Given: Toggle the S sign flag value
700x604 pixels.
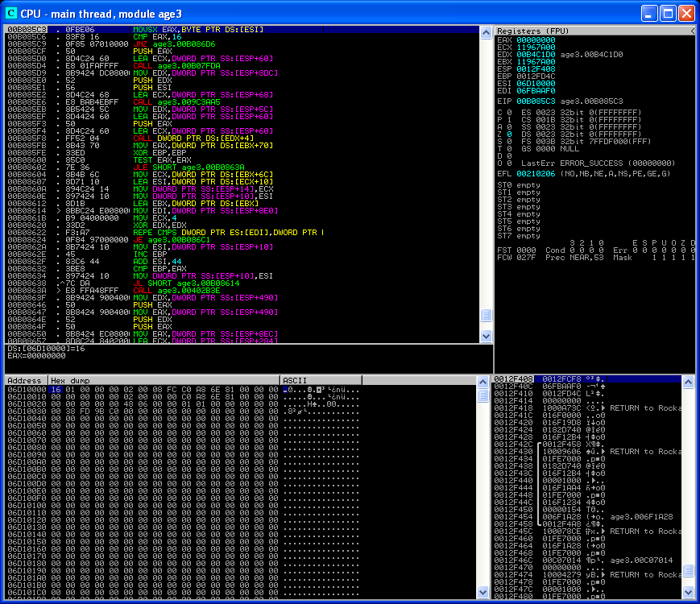Looking at the screenshot, I should click(x=509, y=142).
